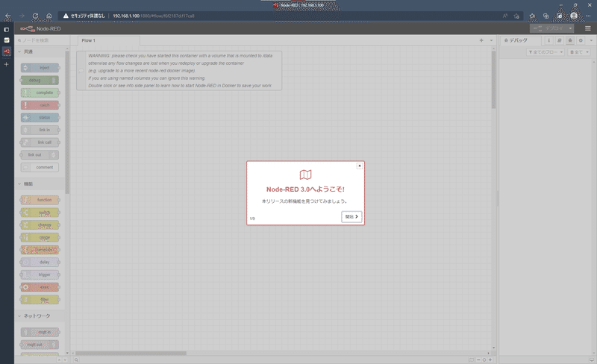Select the trigger node in the palette

tap(40, 274)
